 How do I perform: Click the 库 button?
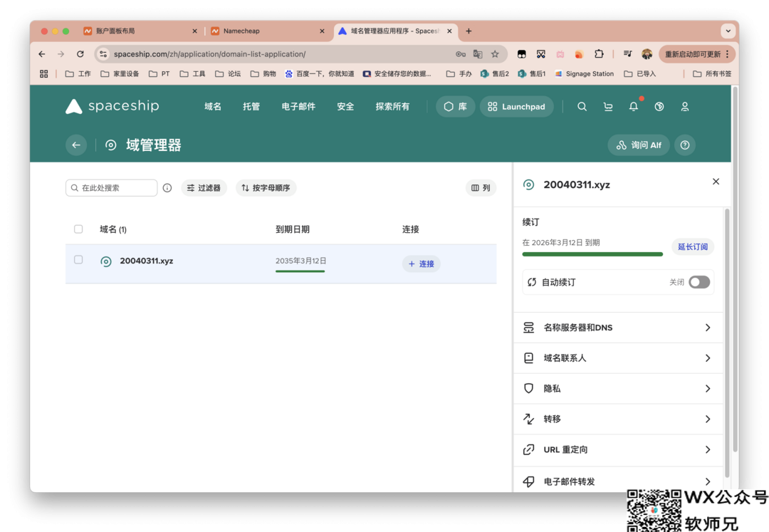pos(455,106)
